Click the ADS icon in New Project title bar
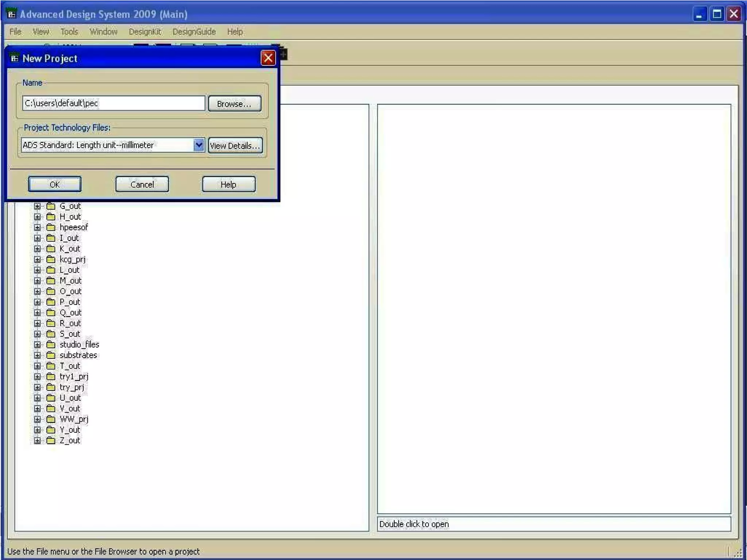The width and height of the screenshot is (747, 560). [15, 58]
